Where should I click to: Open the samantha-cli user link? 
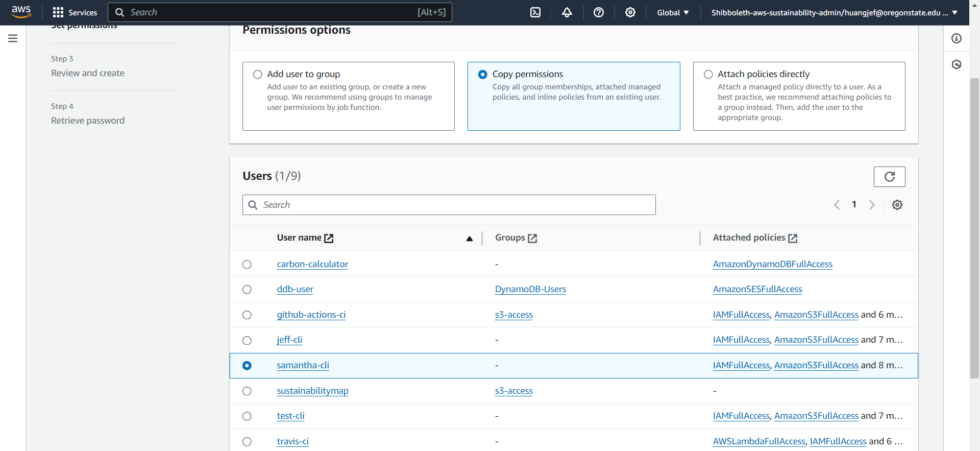303,365
